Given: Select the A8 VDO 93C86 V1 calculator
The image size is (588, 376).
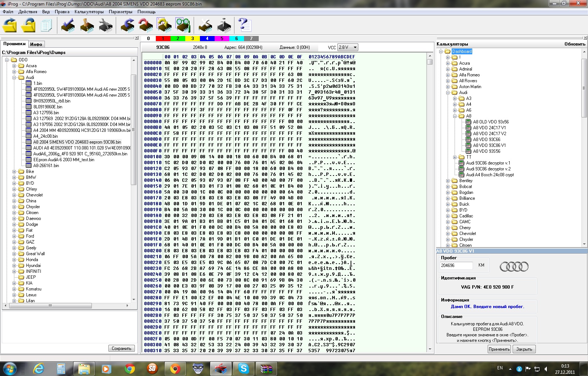Looking at the screenshot, I should pyautogui.click(x=489, y=145).
